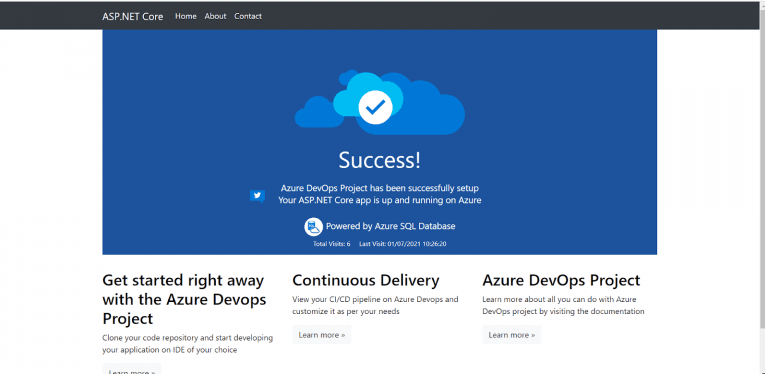Click 'Azure DevOps Project has been successfully setup' text
Viewport: 765px width, 374px height.
(x=380, y=188)
